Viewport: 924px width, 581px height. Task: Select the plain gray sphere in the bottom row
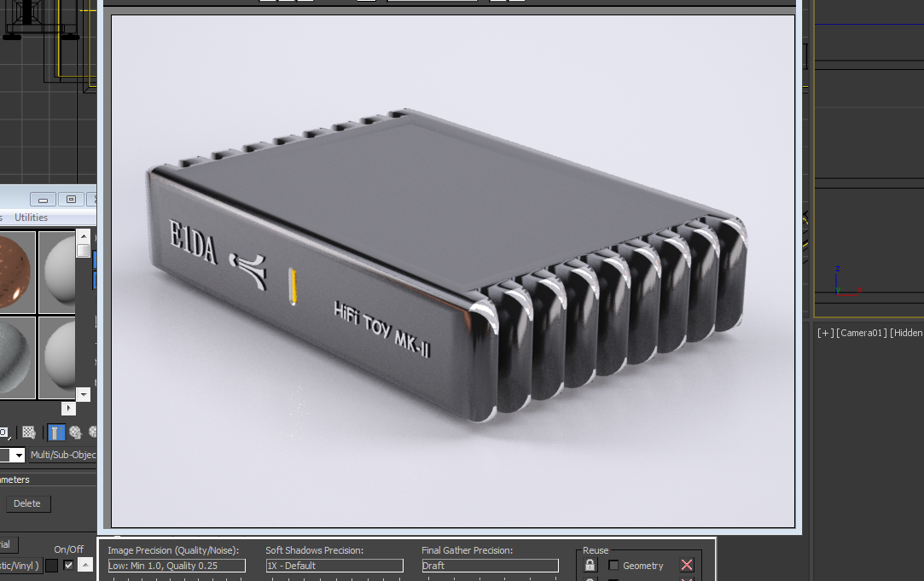tap(57, 357)
